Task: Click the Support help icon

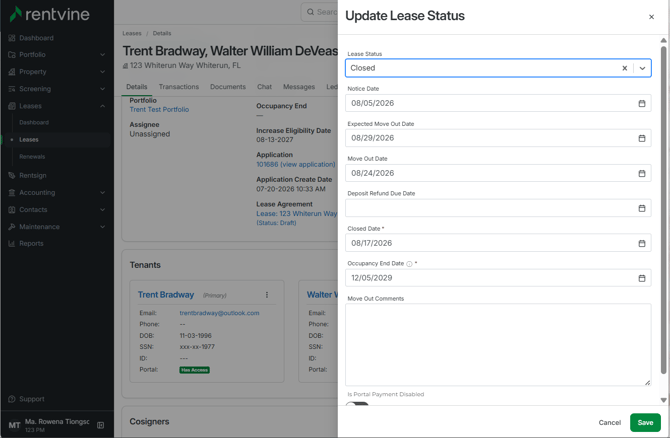Action: (x=12, y=399)
